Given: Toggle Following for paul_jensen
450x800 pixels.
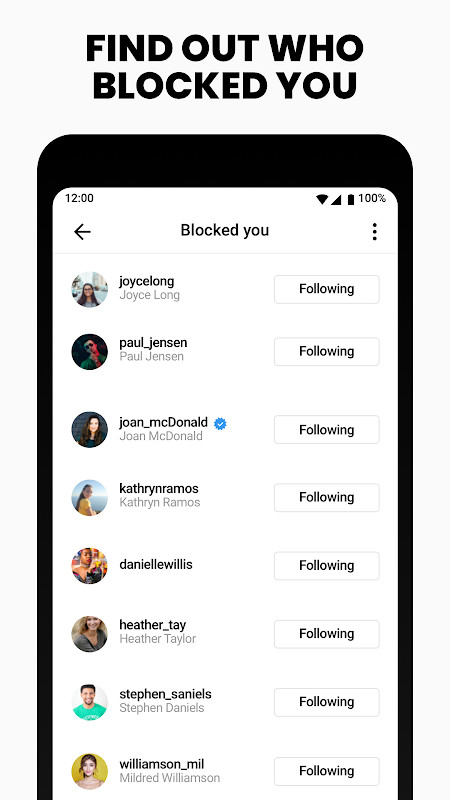Looking at the screenshot, I should [x=327, y=352].
